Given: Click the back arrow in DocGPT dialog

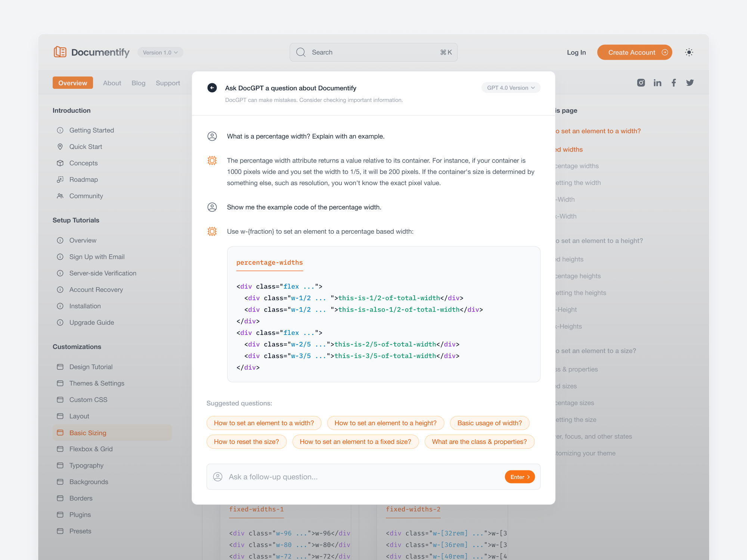Looking at the screenshot, I should pos(212,88).
